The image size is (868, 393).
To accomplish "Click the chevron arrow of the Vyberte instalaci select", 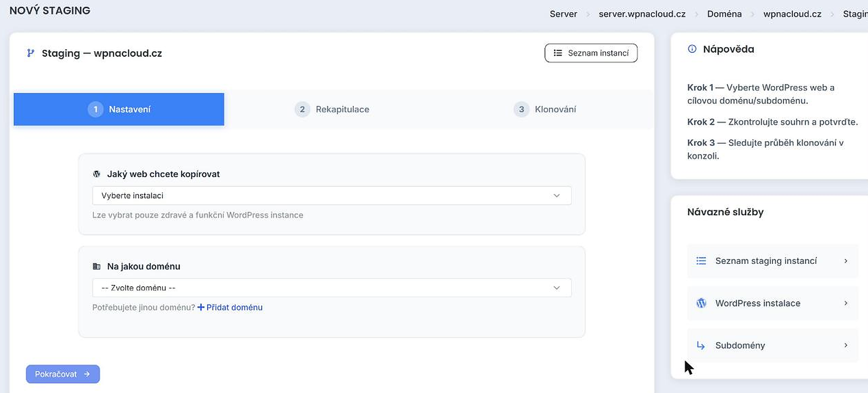I will click(557, 195).
